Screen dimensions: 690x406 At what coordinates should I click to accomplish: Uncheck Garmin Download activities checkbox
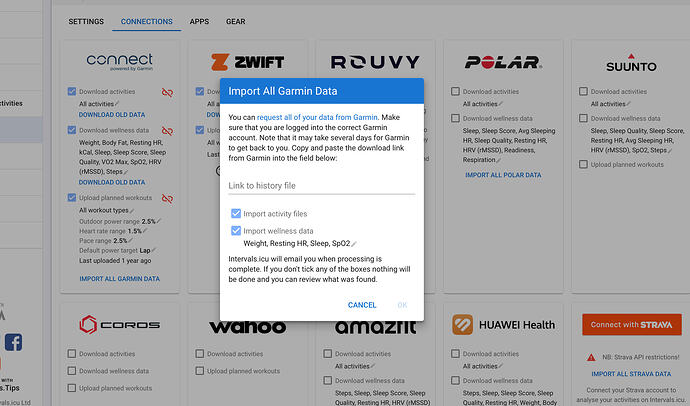pos(72,91)
